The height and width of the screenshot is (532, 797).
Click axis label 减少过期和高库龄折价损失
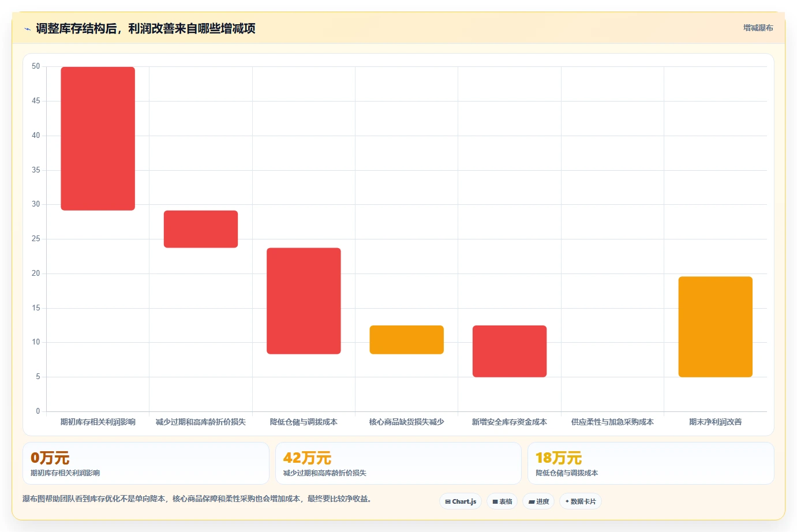pos(201,422)
